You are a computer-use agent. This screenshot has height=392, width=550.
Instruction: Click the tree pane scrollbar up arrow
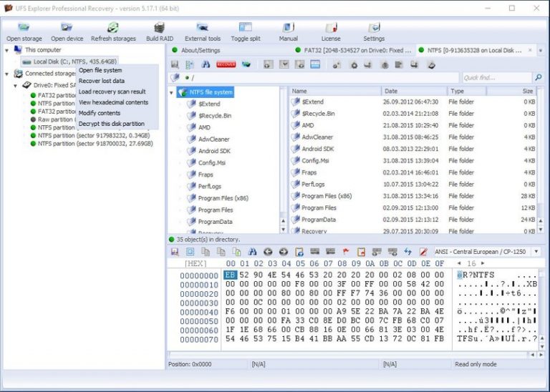pyautogui.click(x=283, y=222)
